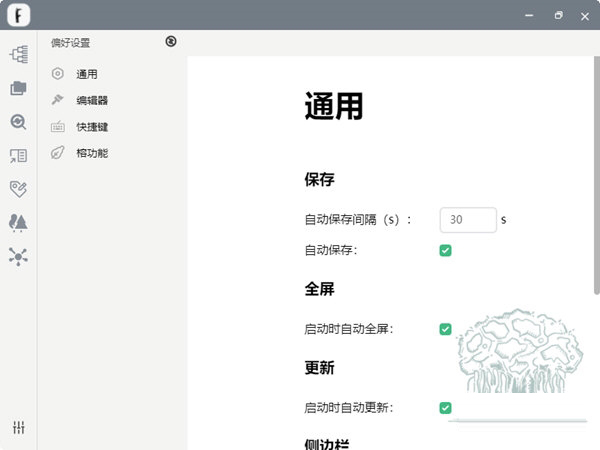
Task: Click the preferences sliders icon at bottom
Action: pos(18,427)
